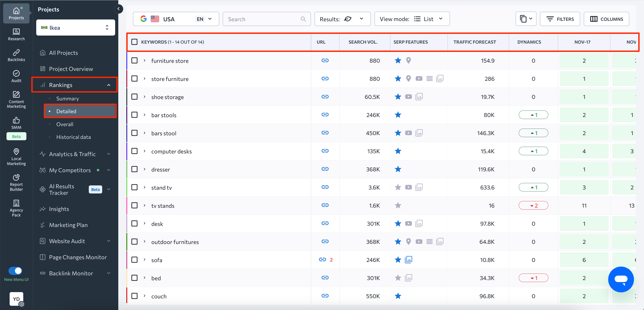Open the Ikea project selector dropdown
The height and width of the screenshot is (310, 644).
[x=76, y=28]
